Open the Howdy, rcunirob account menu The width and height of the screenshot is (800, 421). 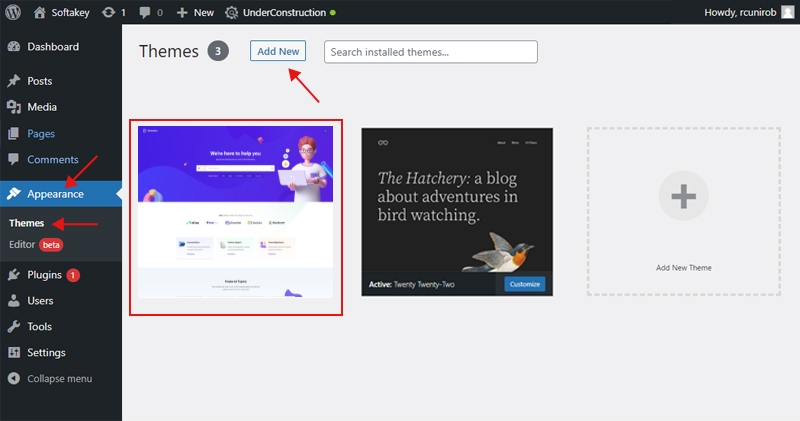tap(742, 13)
